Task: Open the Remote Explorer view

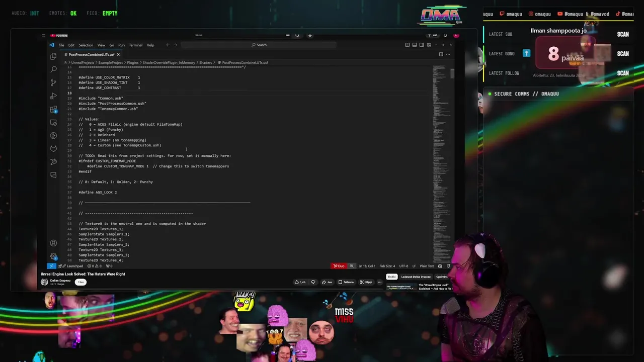Action: click(54, 122)
